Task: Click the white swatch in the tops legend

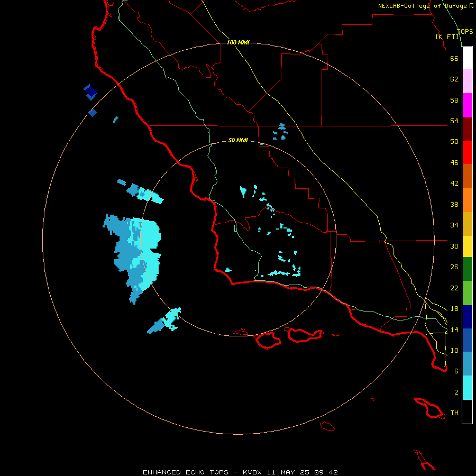Action: [467, 58]
